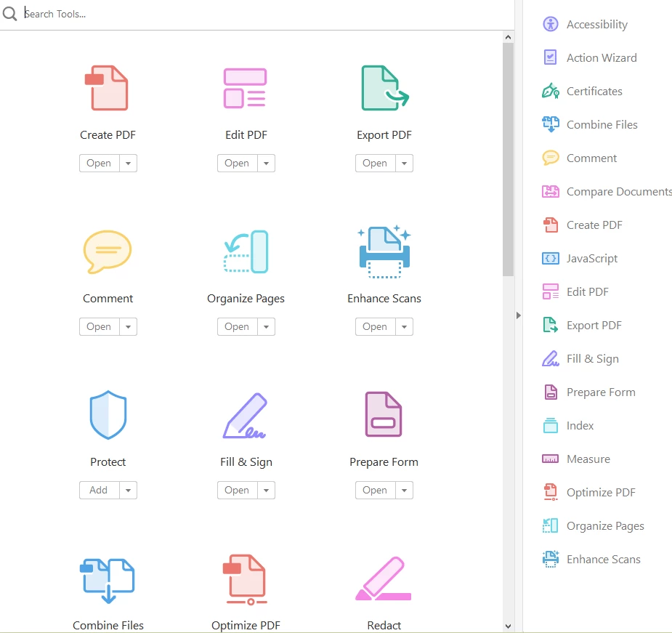Image resolution: width=672 pixels, height=633 pixels.
Task: Click the large Create PDF tool icon
Action: (x=107, y=88)
